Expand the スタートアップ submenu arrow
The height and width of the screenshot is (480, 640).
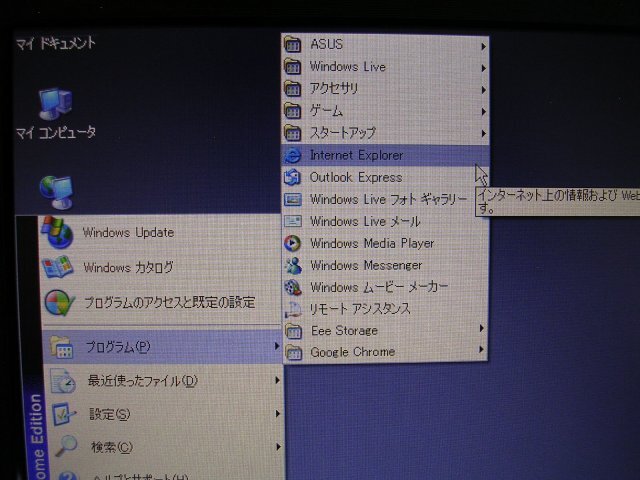coord(483,133)
